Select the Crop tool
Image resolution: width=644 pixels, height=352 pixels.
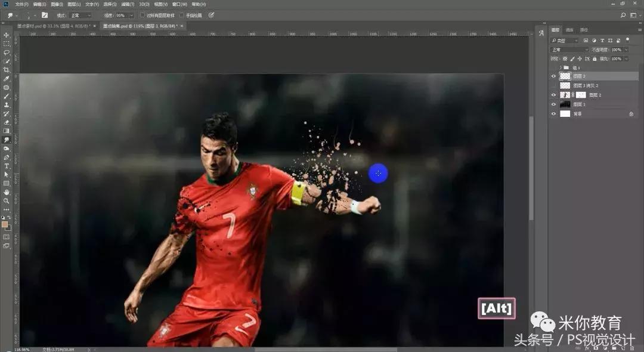tap(7, 70)
